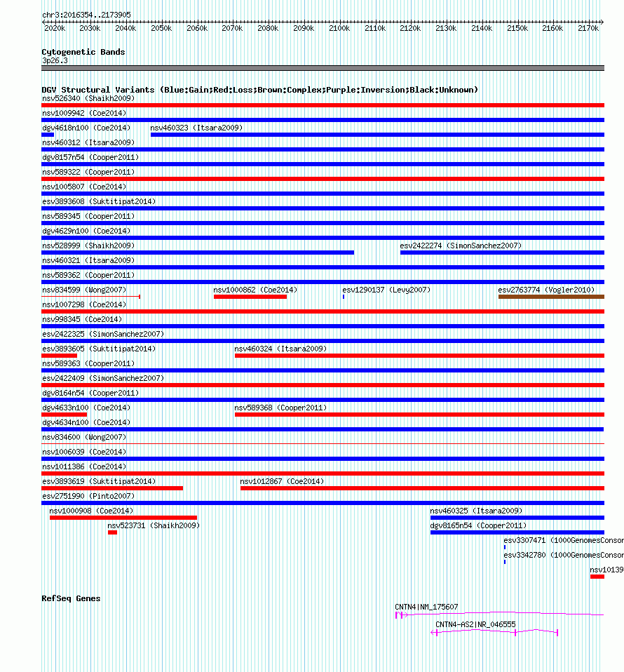
Task: Click the 2100k ruler tick label
Action: click(x=339, y=28)
